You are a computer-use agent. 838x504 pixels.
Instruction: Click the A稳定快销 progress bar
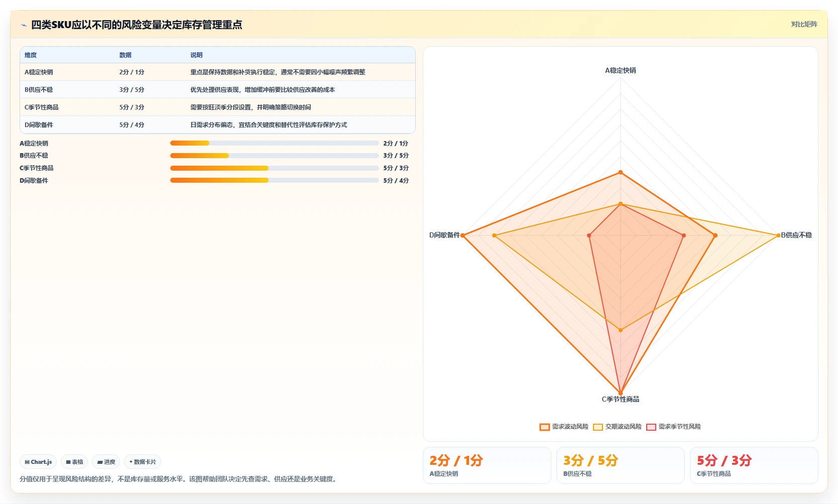tap(274, 143)
